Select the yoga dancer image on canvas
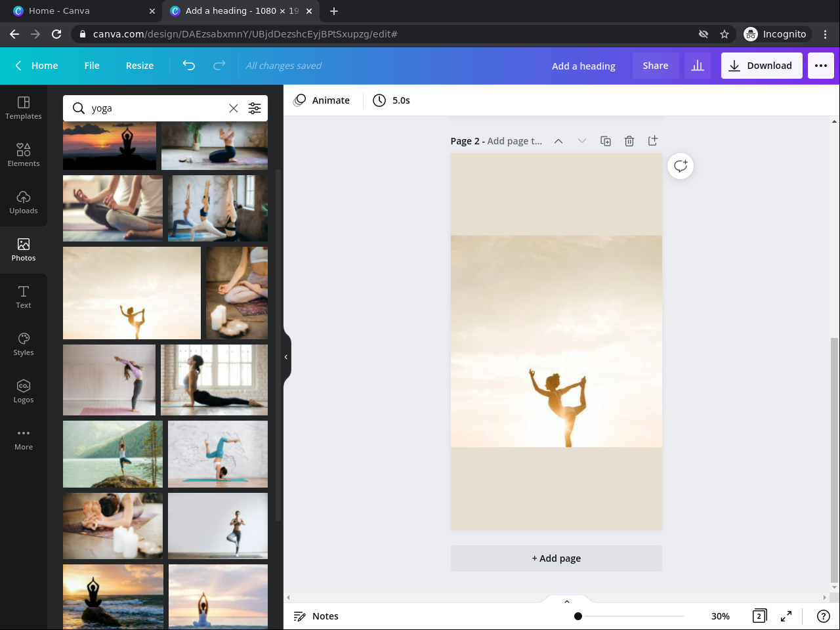Image resolution: width=840 pixels, height=630 pixels. (x=556, y=341)
